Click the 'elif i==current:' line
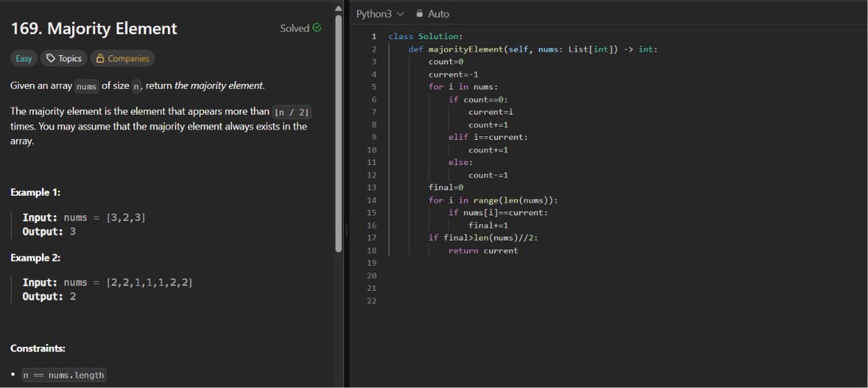The image size is (868, 388). tap(488, 137)
